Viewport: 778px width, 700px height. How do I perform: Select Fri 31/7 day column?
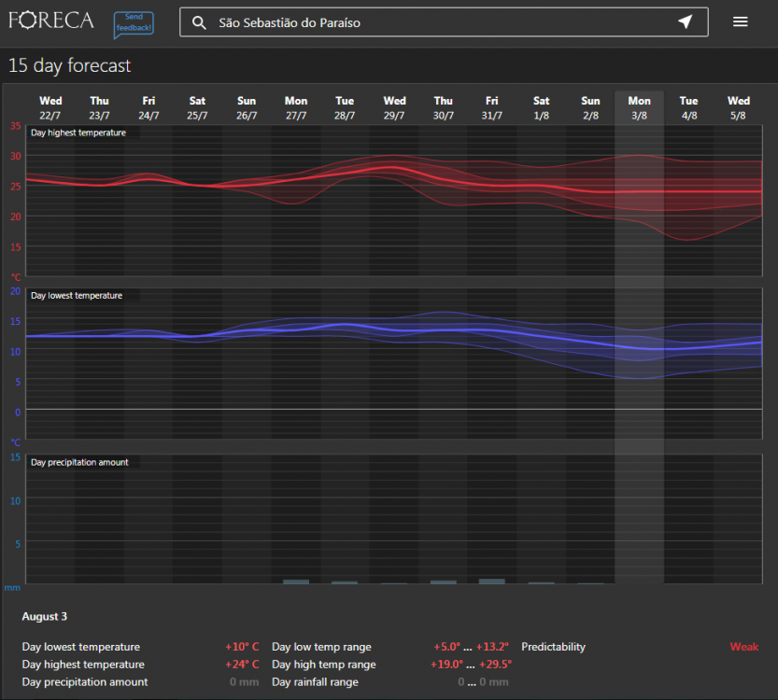[x=492, y=107]
